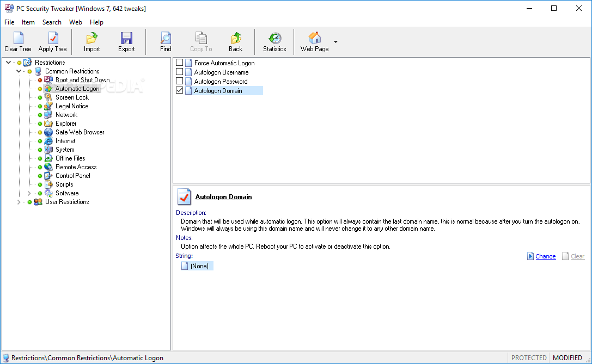Expand the User Restrictions node

pos(19,202)
